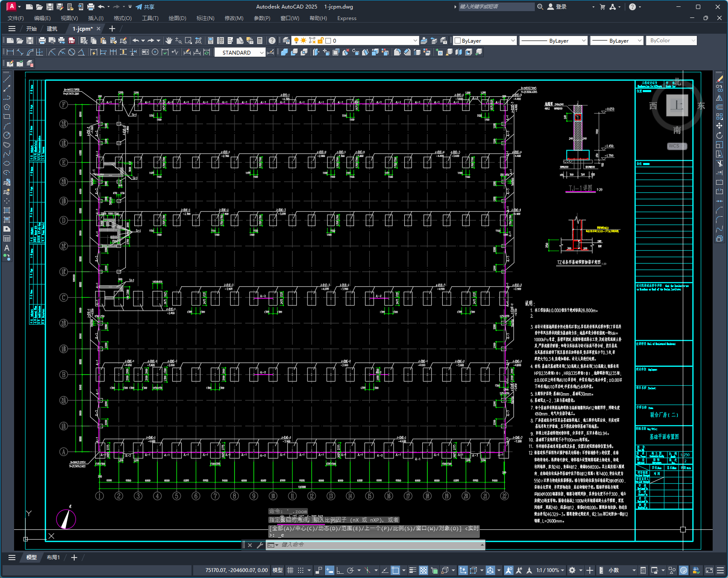Toggle Ortho mode in status bar

tap(340, 570)
